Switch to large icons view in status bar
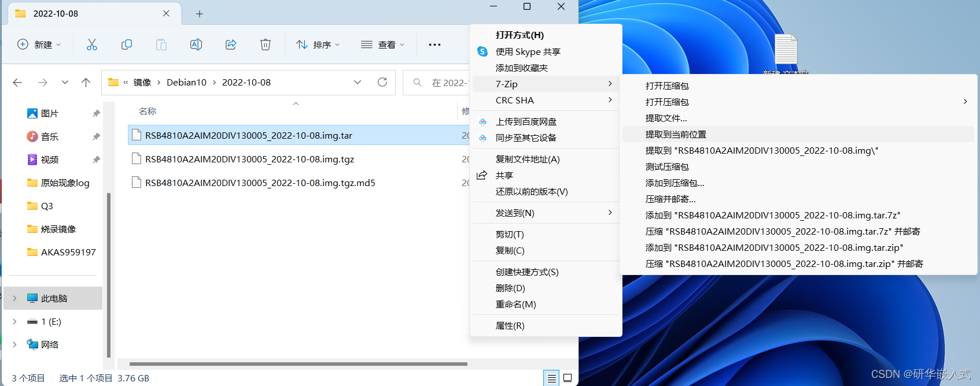Viewport: 980px width, 386px height. click(x=568, y=378)
